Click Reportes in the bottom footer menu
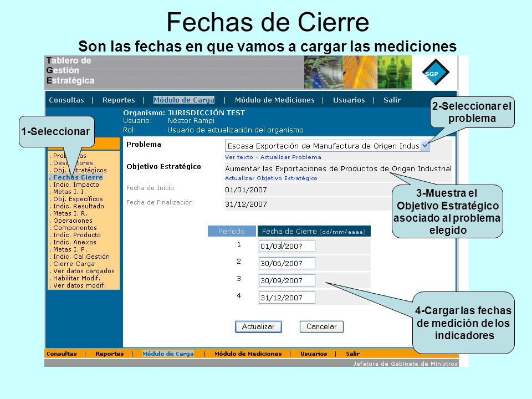 110,354
